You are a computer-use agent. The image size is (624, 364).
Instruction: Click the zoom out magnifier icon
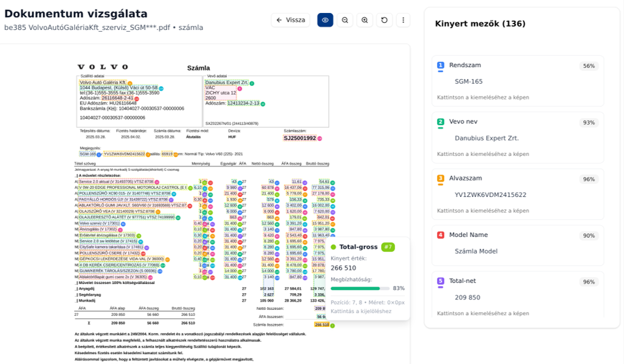point(345,20)
